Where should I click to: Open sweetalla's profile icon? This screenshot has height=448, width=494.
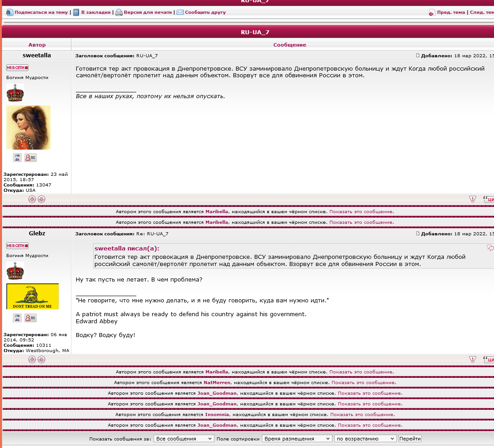[x=17, y=158]
